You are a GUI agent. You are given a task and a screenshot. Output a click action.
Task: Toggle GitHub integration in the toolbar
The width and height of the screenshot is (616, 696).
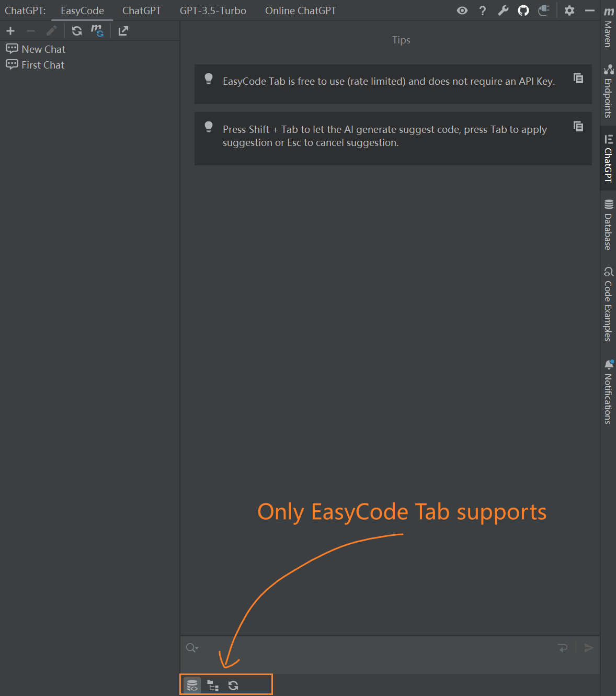[523, 10]
